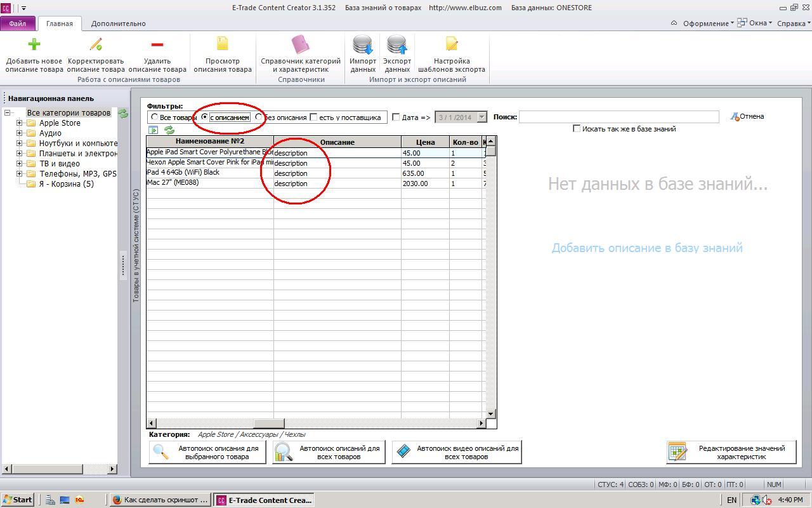Click Корректировать описание товара pencil icon

coord(96,44)
